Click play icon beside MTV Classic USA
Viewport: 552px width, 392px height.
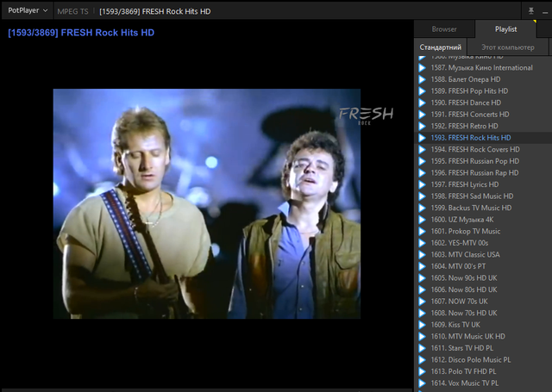(422, 254)
